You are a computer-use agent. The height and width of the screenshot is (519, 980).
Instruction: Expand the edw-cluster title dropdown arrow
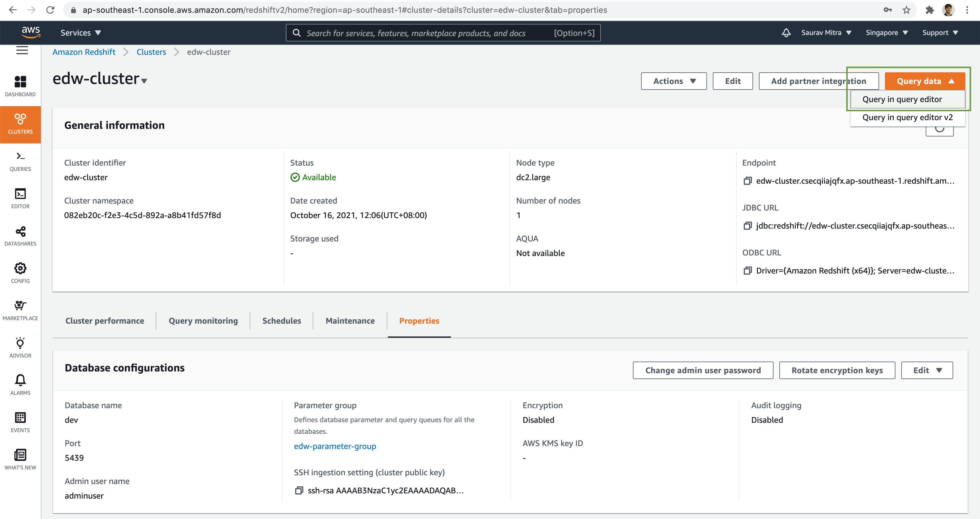click(x=144, y=80)
